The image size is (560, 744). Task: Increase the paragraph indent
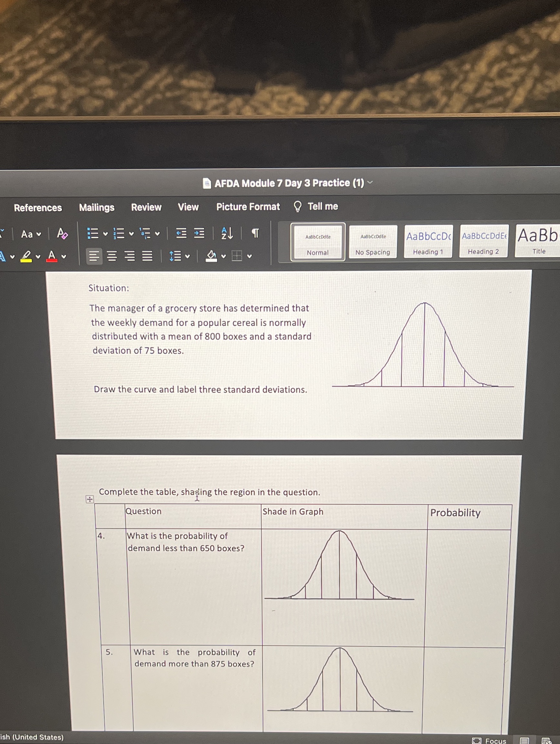point(199,233)
